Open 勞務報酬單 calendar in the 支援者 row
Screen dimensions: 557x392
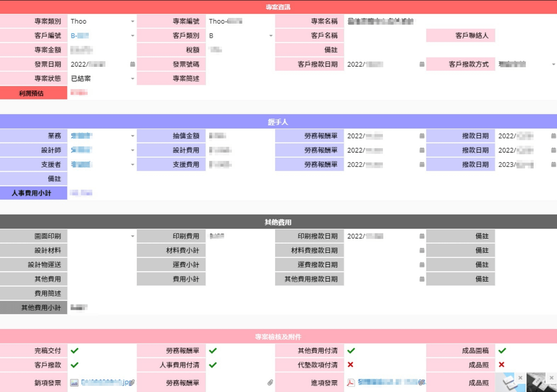click(x=422, y=165)
